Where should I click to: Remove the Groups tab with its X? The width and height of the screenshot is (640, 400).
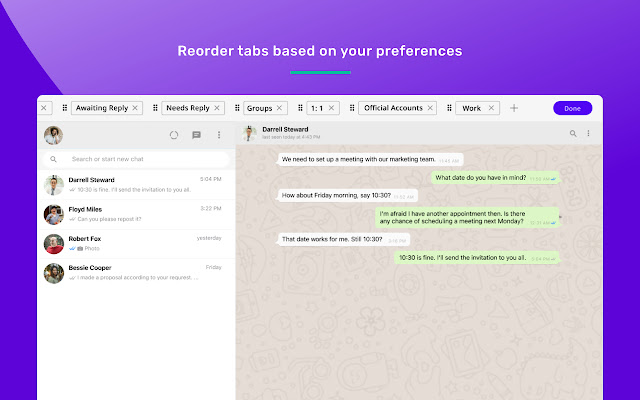(x=280, y=108)
